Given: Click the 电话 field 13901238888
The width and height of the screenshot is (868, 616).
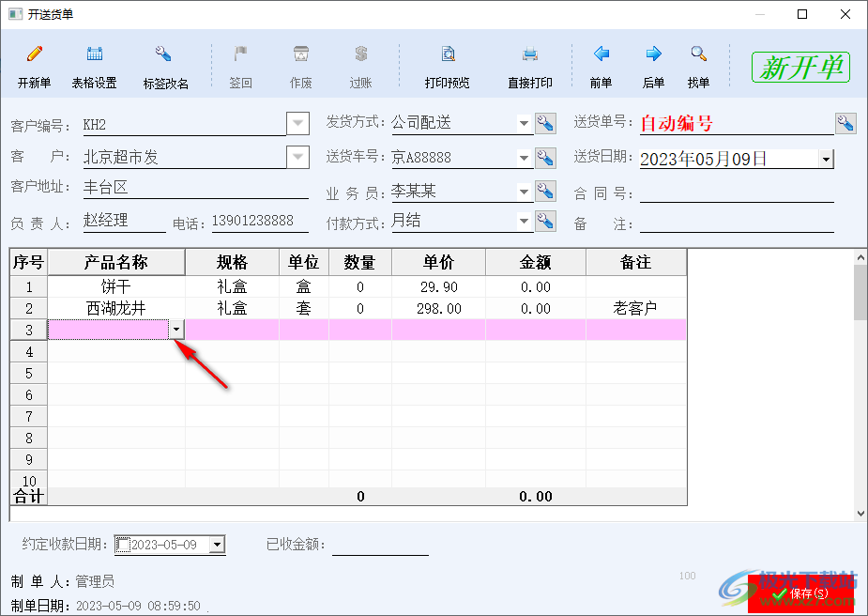Looking at the screenshot, I should point(260,221).
